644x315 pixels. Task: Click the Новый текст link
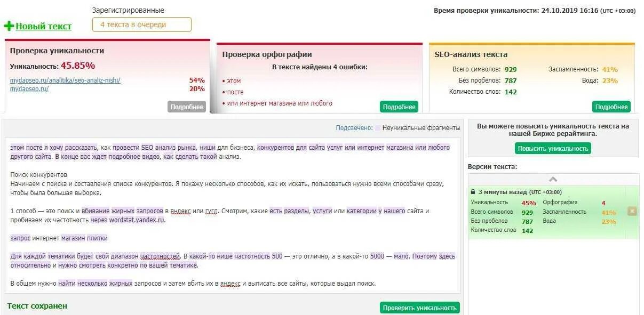tap(43, 26)
